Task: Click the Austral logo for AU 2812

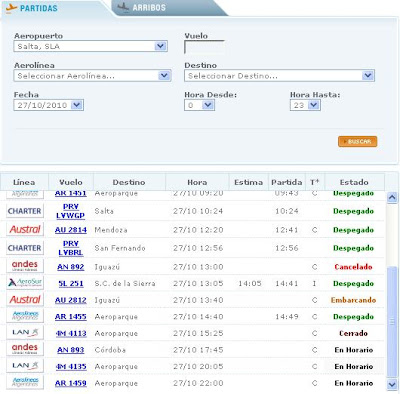Action: click(x=25, y=299)
